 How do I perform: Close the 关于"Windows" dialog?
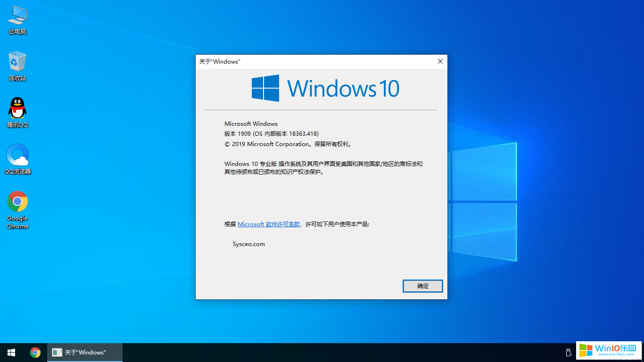click(440, 61)
